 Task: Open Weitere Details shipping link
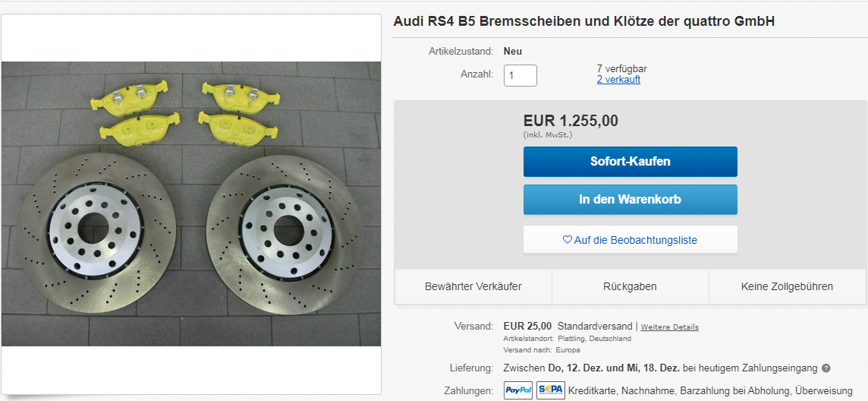669,327
